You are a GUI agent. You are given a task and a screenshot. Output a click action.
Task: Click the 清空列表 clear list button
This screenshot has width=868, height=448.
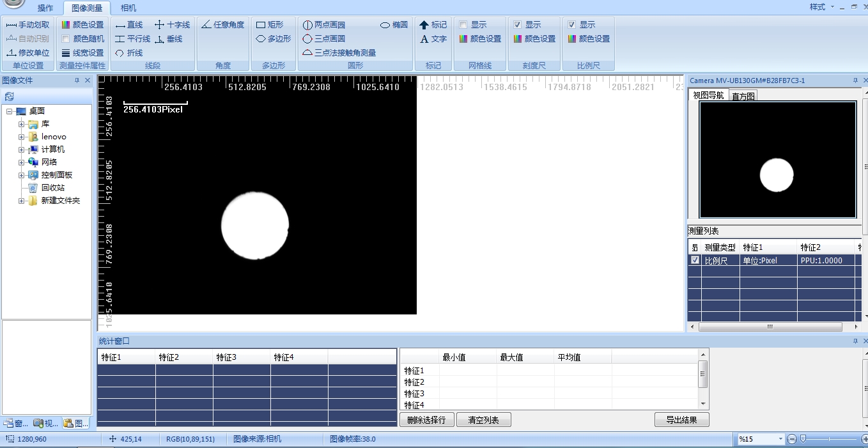483,420
